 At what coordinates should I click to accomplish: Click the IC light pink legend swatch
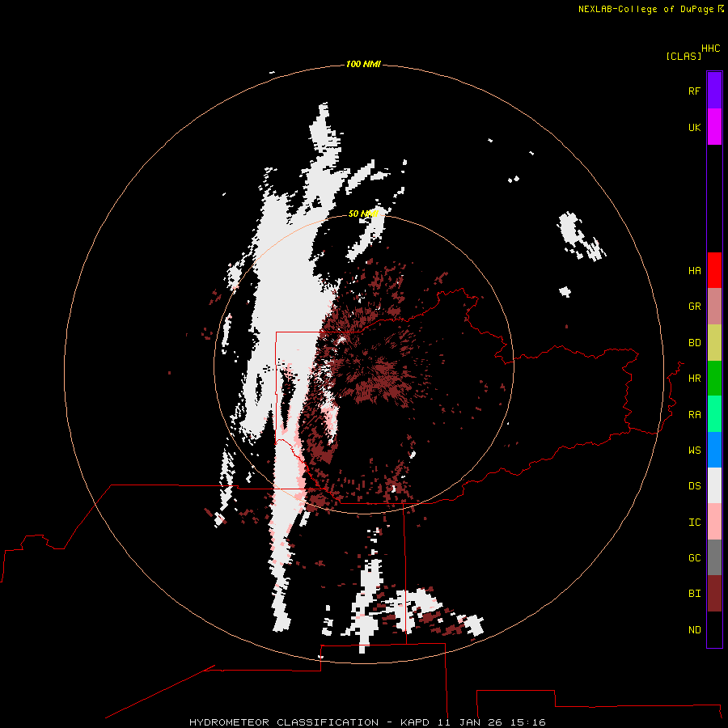[714, 522]
